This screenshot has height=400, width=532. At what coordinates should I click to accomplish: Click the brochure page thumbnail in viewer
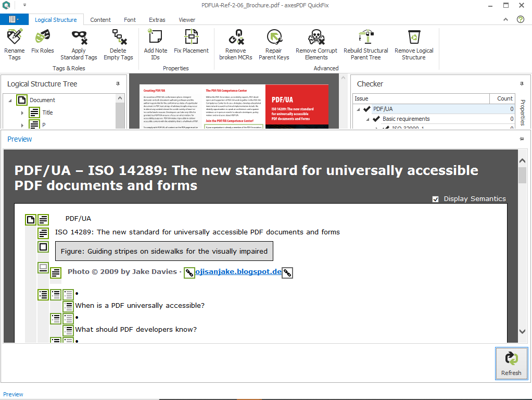(234, 106)
